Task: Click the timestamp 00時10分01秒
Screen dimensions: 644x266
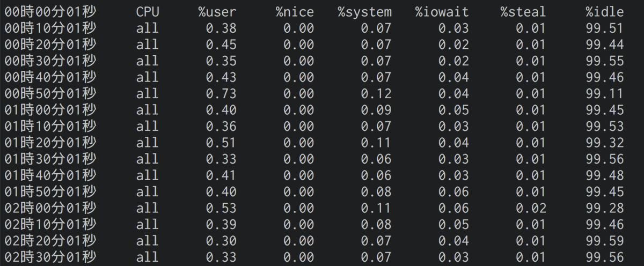Action: [x=50, y=28]
